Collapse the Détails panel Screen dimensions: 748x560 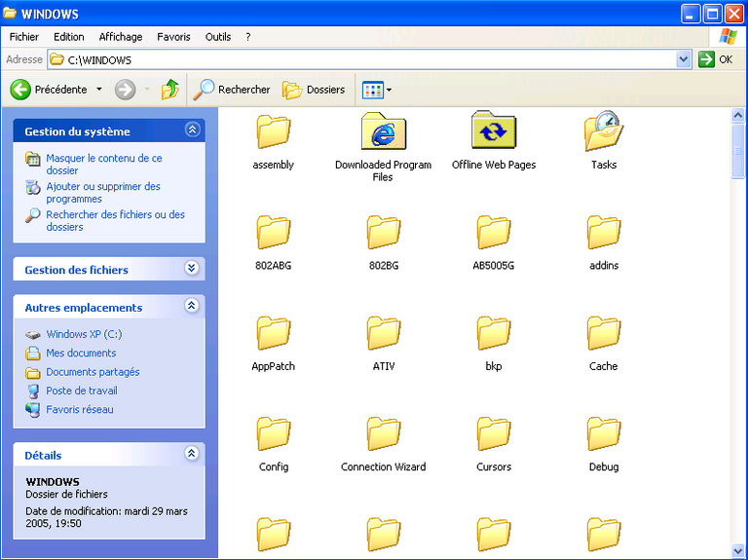pyautogui.click(x=191, y=453)
